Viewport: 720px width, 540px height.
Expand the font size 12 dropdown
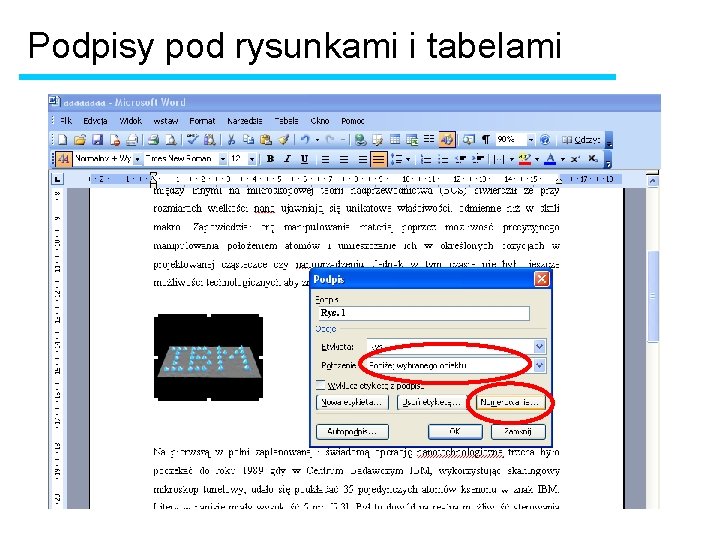click(x=252, y=159)
